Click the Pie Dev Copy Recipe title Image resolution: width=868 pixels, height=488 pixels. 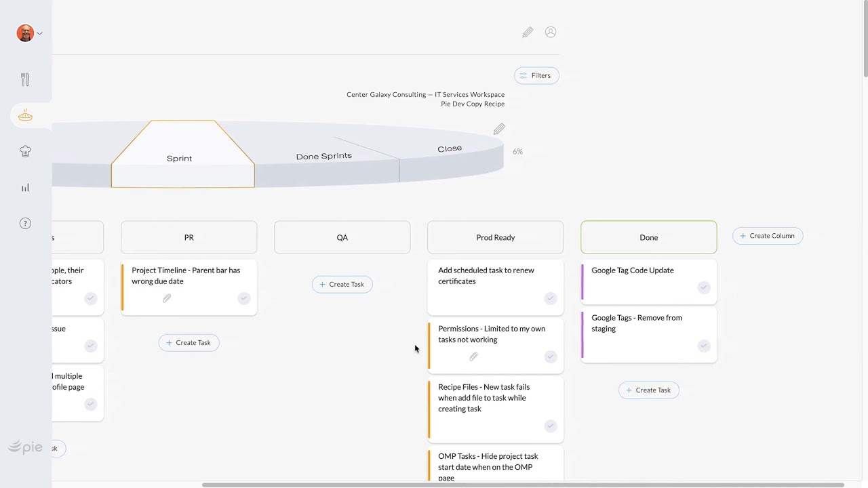[473, 104]
